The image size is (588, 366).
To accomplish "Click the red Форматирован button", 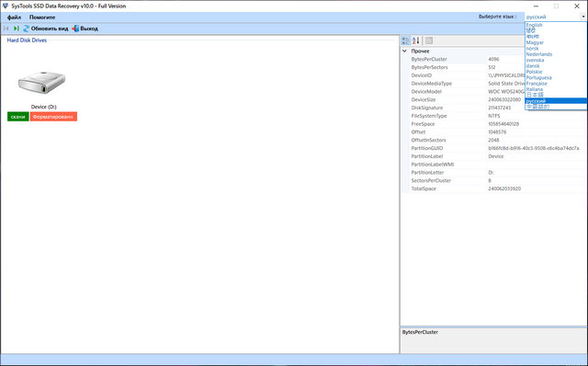I will [53, 117].
